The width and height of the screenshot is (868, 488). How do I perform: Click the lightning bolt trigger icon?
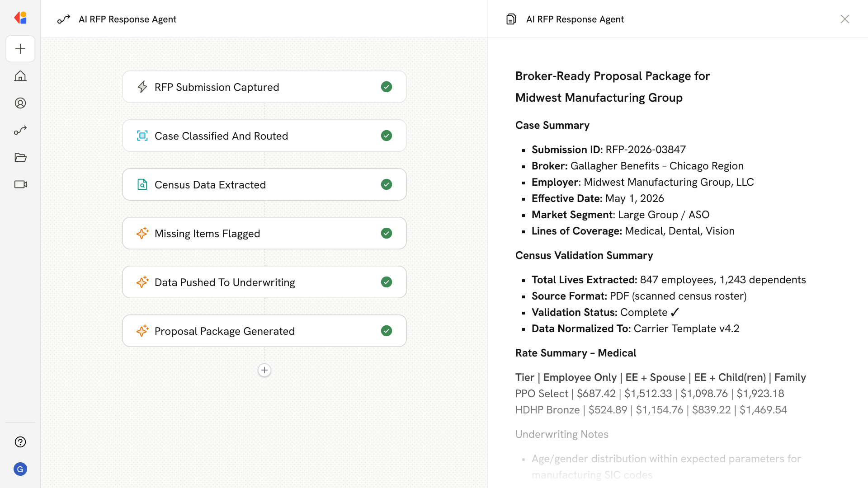click(x=142, y=87)
